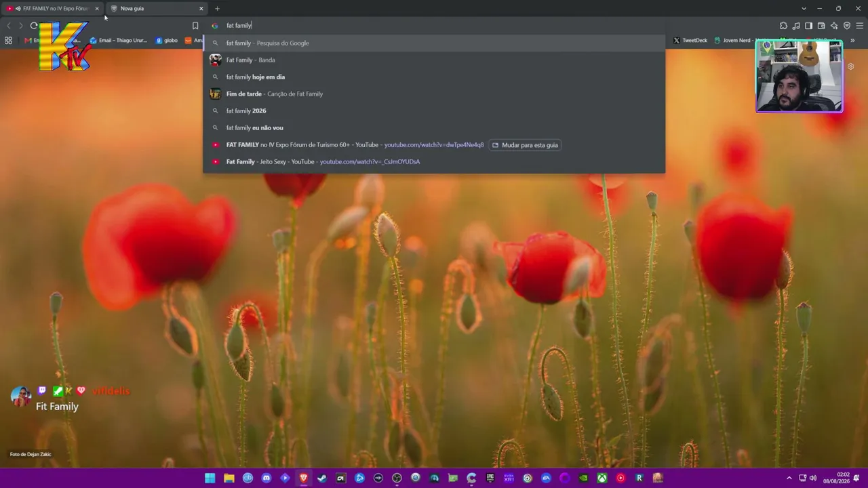Bookmark this page icon
Image resolution: width=868 pixels, height=488 pixels.
tap(195, 26)
